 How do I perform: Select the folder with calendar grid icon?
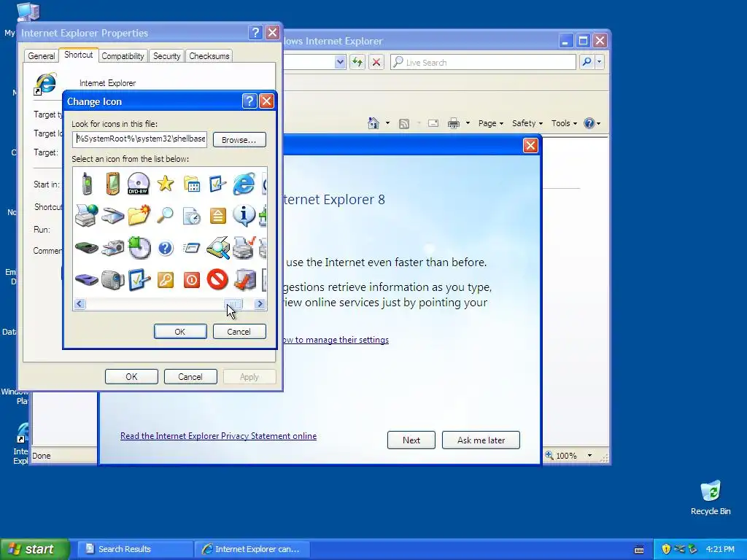pos(192,184)
